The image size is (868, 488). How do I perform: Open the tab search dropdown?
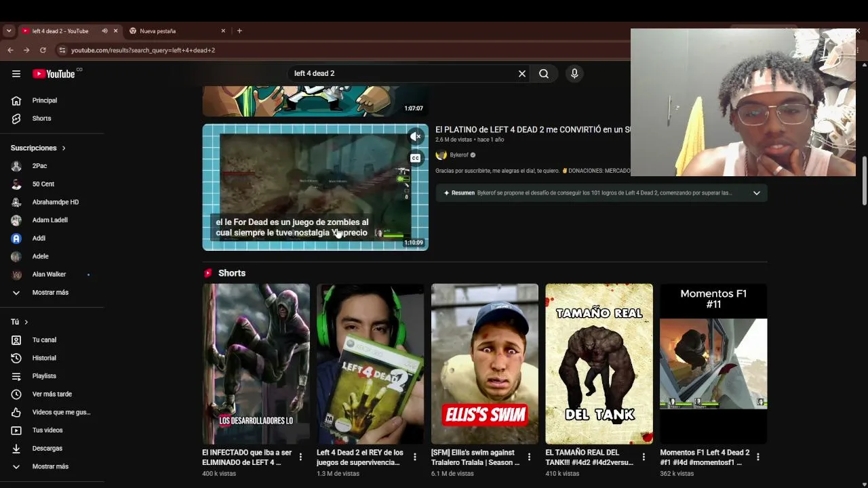coord(9,31)
